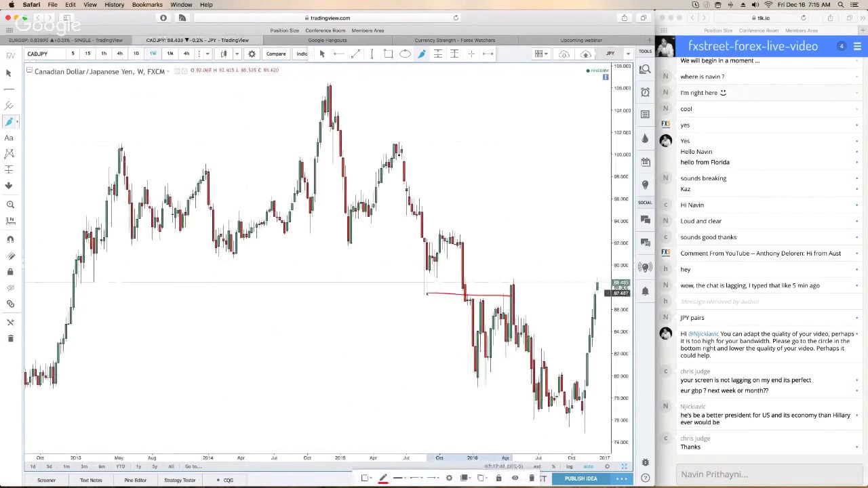The height and width of the screenshot is (488, 868).
Task: Activate the zoom-in magnifier tool
Action: pyautogui.click(x=10, y=204)
